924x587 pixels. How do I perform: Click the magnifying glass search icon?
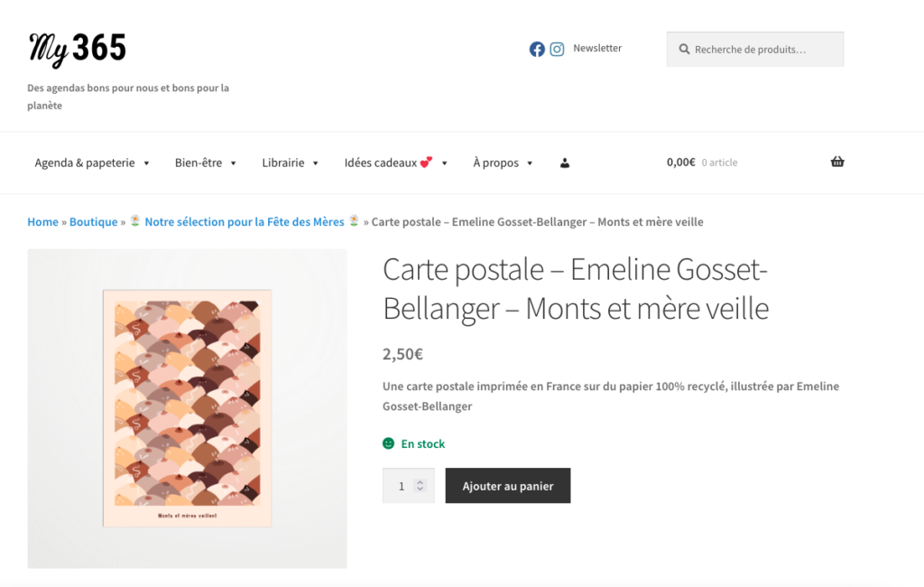click(685, 50)
